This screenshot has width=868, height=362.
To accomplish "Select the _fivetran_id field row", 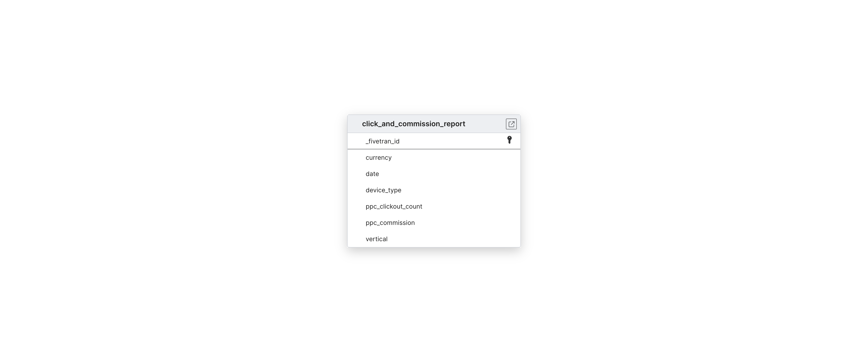I will 434,141.
